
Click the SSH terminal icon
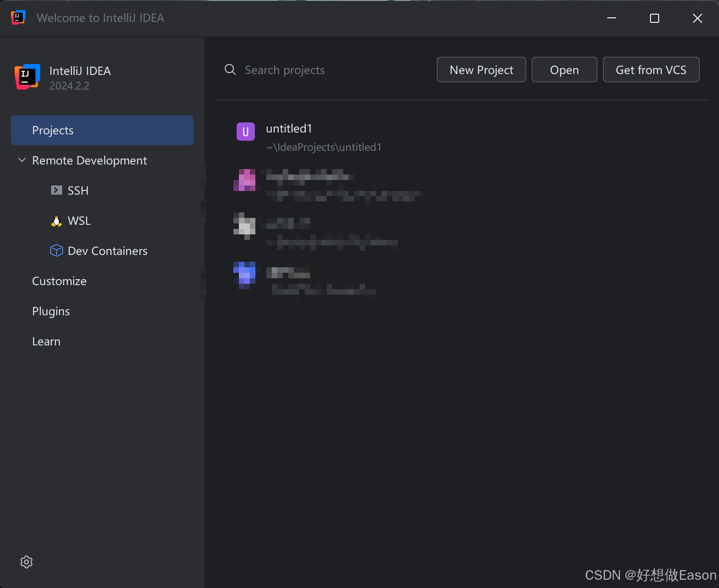[57, 190]
